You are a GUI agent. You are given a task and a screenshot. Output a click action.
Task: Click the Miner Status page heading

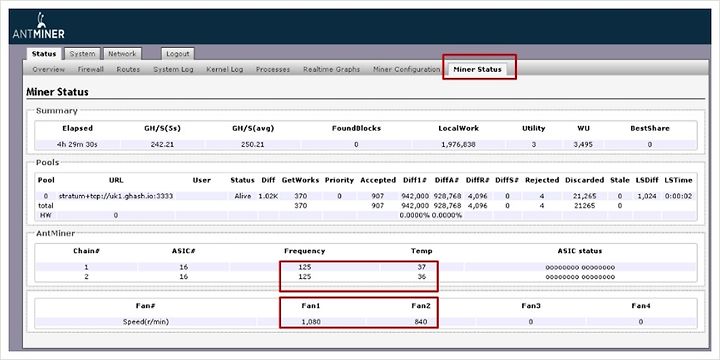point(57,92)
